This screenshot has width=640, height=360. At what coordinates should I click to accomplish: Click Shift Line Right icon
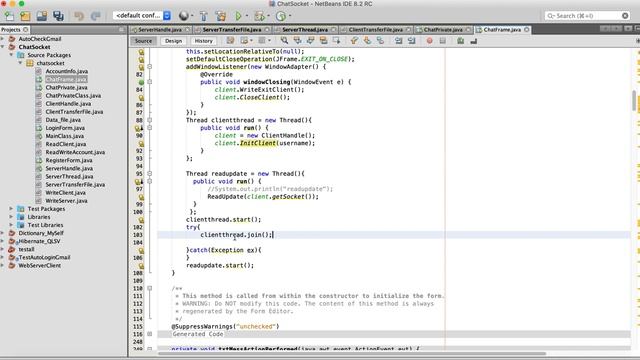click(x=411, y=41)
